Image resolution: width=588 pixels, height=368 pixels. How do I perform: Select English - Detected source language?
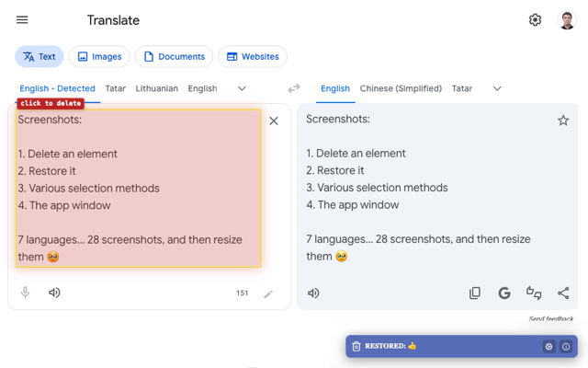[57, 88]
